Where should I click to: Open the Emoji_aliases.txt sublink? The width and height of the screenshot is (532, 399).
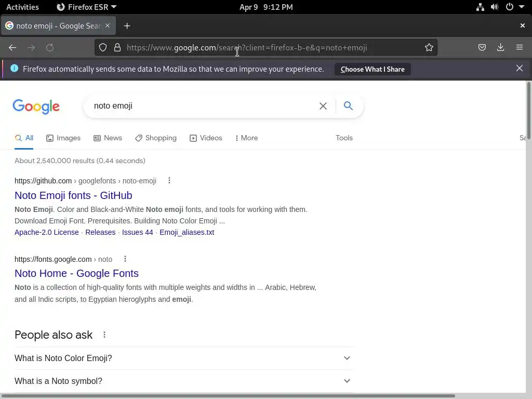tap(187, 232)
